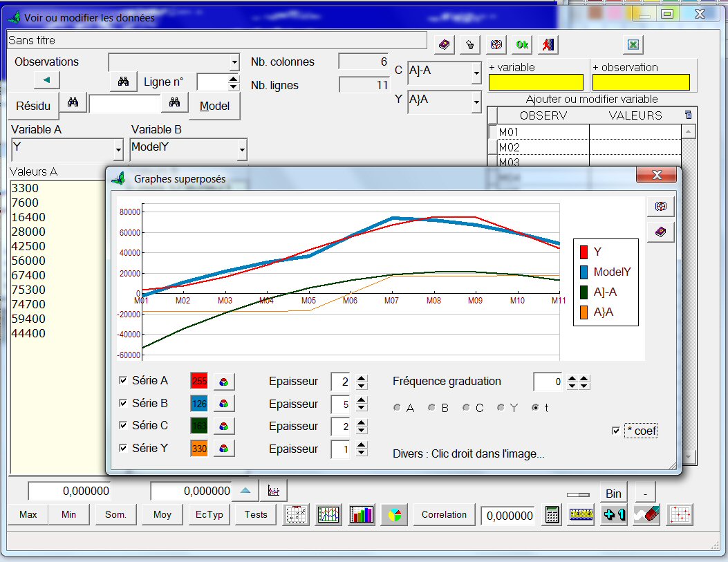Open the calculator icon in bottom toolbar
The height and width of the screenshot is (562, 728).
pos(552,515)
